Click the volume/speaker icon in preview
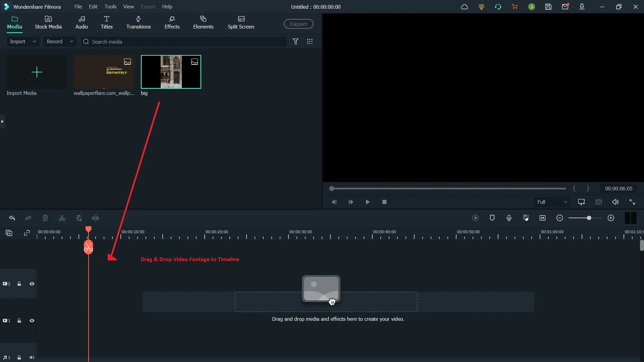 [x=615, y=202]
